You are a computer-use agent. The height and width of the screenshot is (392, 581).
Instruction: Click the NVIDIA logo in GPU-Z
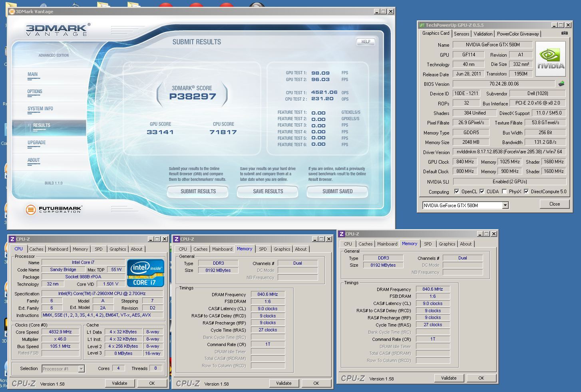pyautogui.click(x=551, y=58)
